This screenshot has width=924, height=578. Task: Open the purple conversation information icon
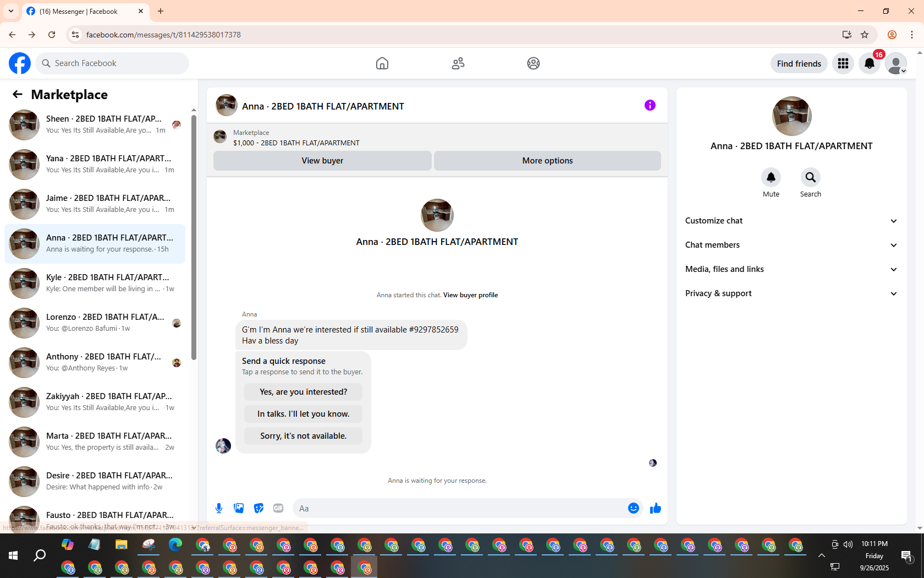click(x=650, y=105)
